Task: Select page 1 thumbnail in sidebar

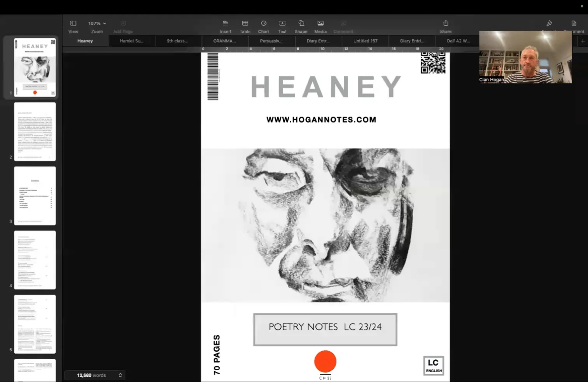Action: coord(35,67)
